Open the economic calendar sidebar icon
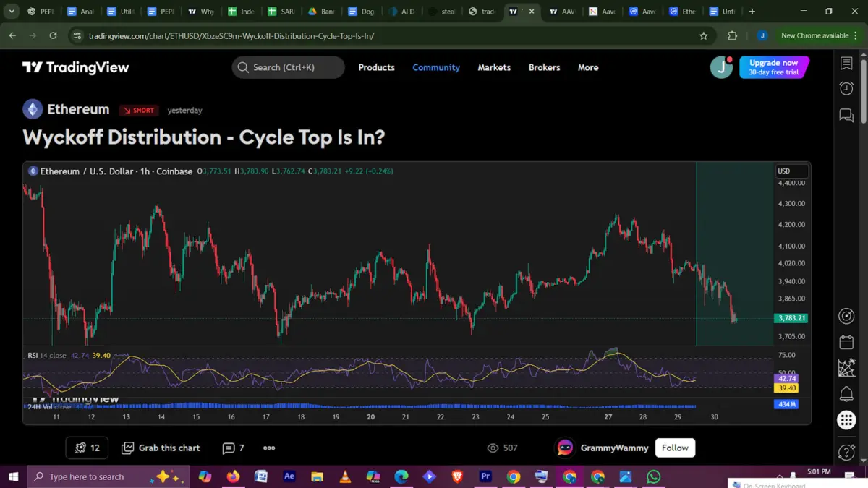Screen dimensions: 868x488 [846, 341]
